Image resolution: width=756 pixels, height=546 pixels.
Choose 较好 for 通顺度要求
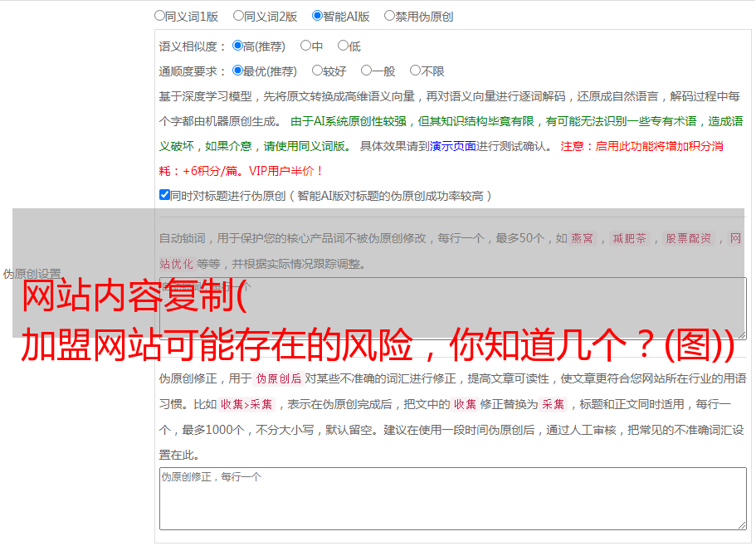tap(317, 71)
